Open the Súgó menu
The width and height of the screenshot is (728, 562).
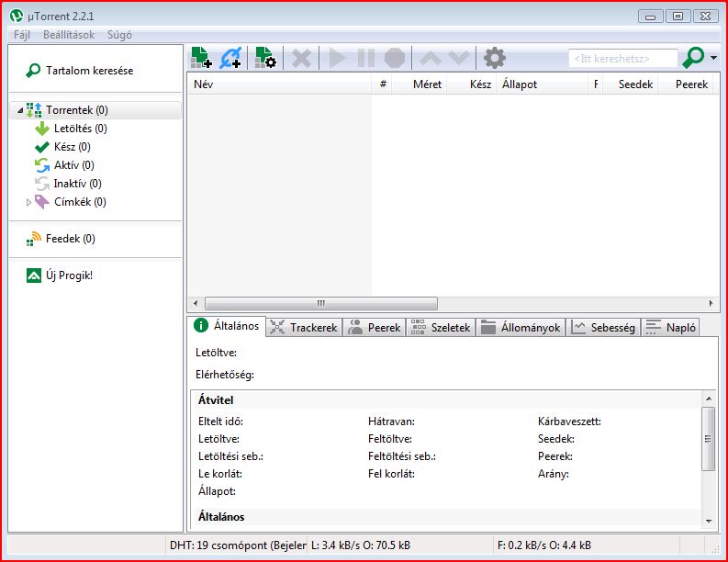point(119,35)
